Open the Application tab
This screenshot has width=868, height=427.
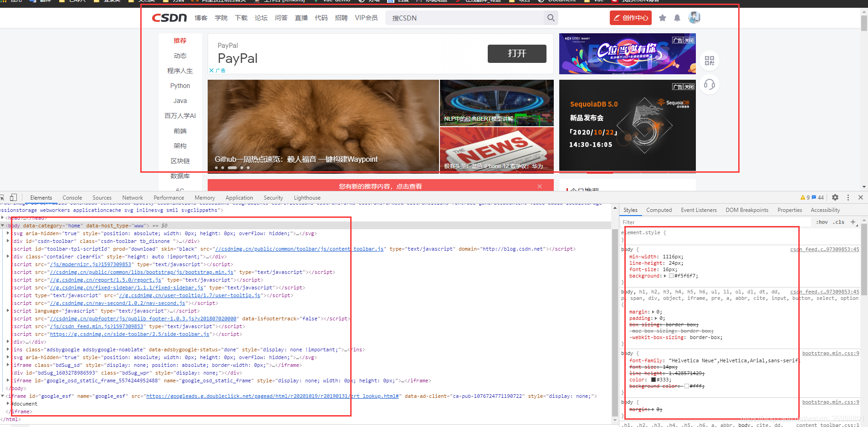[x=239, y=198]
